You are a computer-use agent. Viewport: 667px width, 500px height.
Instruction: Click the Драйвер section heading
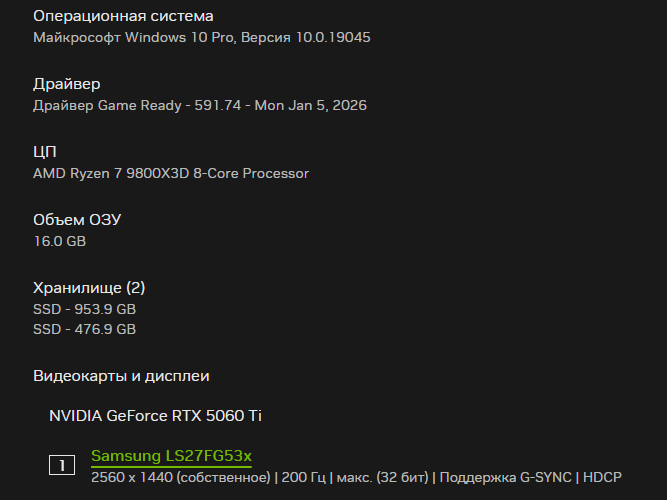tap(67, 84)
